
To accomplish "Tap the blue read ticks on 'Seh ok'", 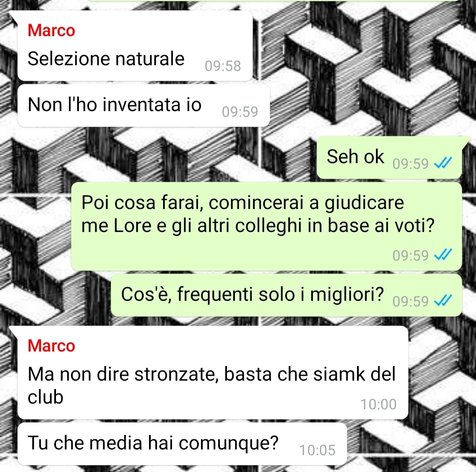I will (x=443, y=163).
